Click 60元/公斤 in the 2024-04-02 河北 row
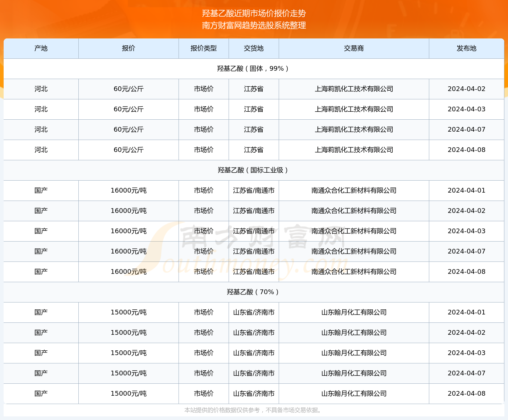Screen dimensions: 508x420 (x=128, y=89)
